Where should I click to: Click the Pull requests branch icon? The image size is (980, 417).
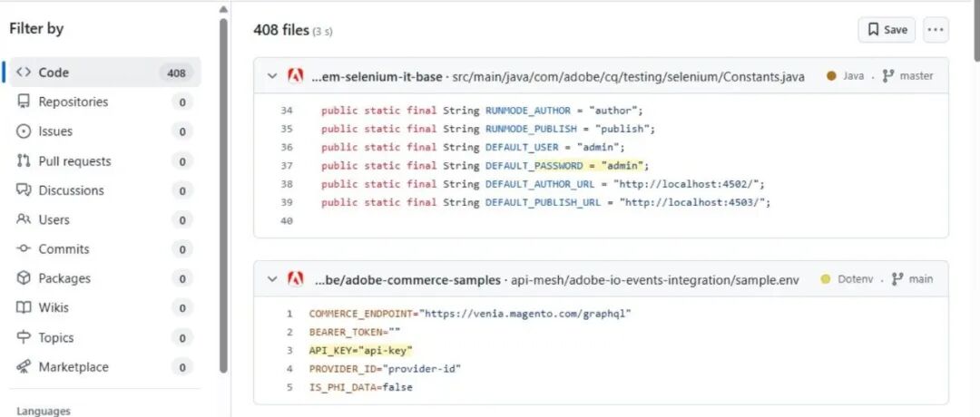coord(24,161)
